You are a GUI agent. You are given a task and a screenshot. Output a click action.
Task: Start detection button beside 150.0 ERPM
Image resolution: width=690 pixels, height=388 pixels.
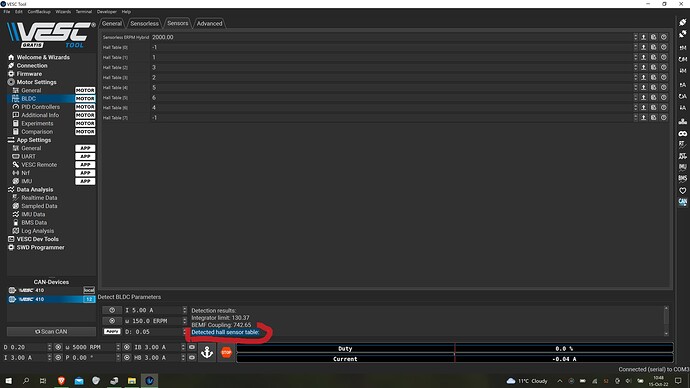coord(112,321)
